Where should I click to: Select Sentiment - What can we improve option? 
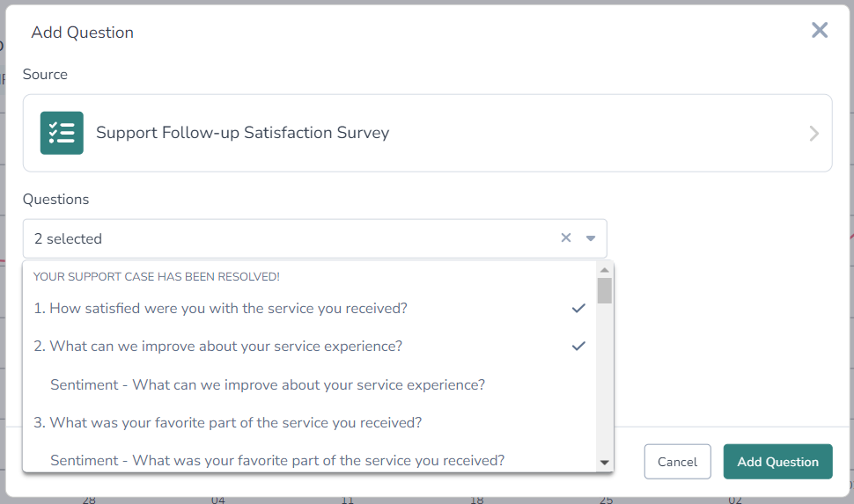coord(309,384)
